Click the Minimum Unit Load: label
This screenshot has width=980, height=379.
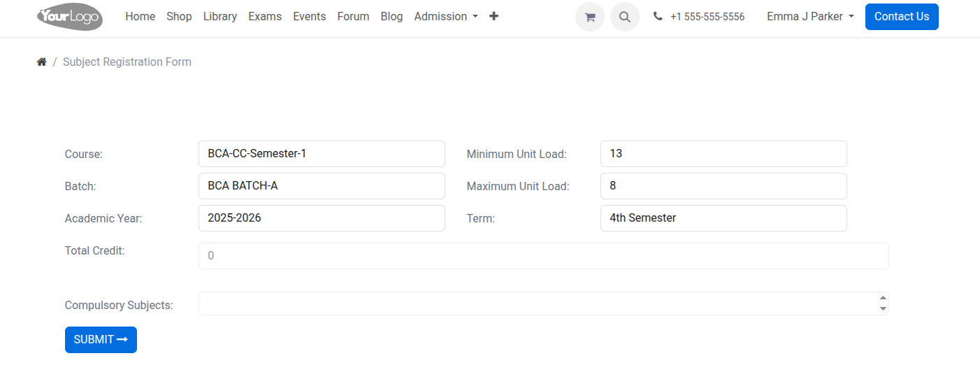[x=517, y=155]
